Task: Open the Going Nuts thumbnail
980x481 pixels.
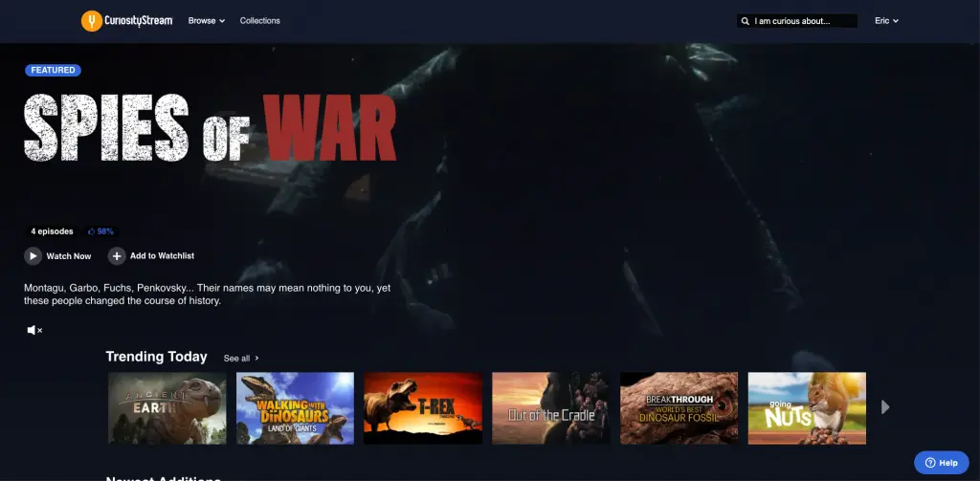Action: 807,408
